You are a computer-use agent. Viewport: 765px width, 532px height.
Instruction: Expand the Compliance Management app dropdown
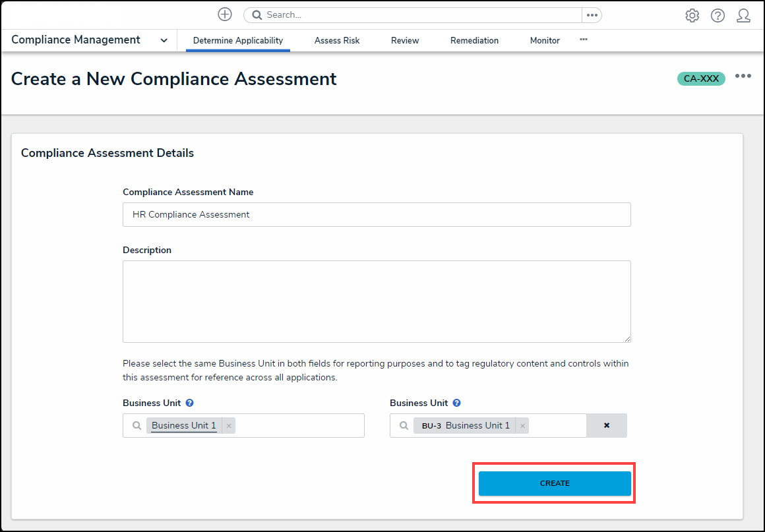pyautogui.click(x=164, y=40)
